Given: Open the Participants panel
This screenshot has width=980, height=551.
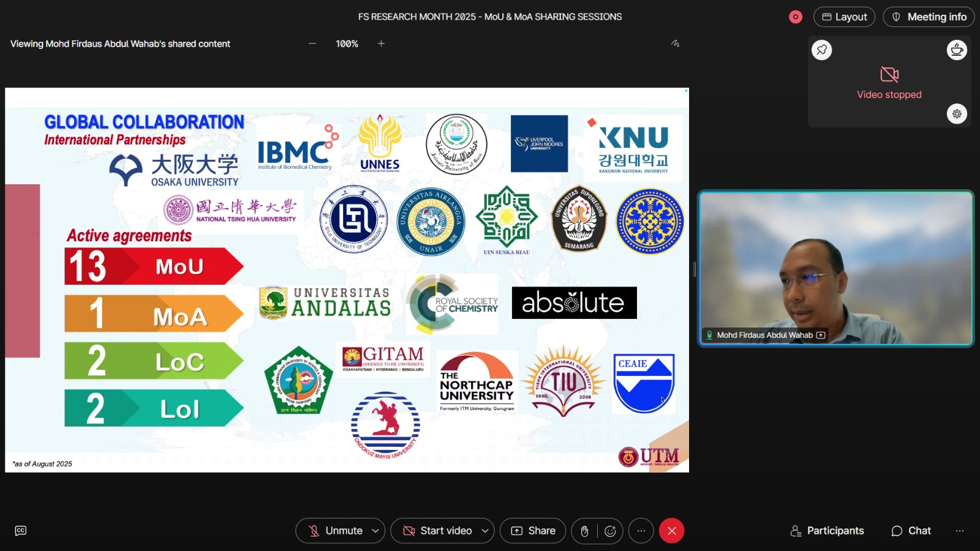Looking at the screenshot, I should [x=827, y=531].
